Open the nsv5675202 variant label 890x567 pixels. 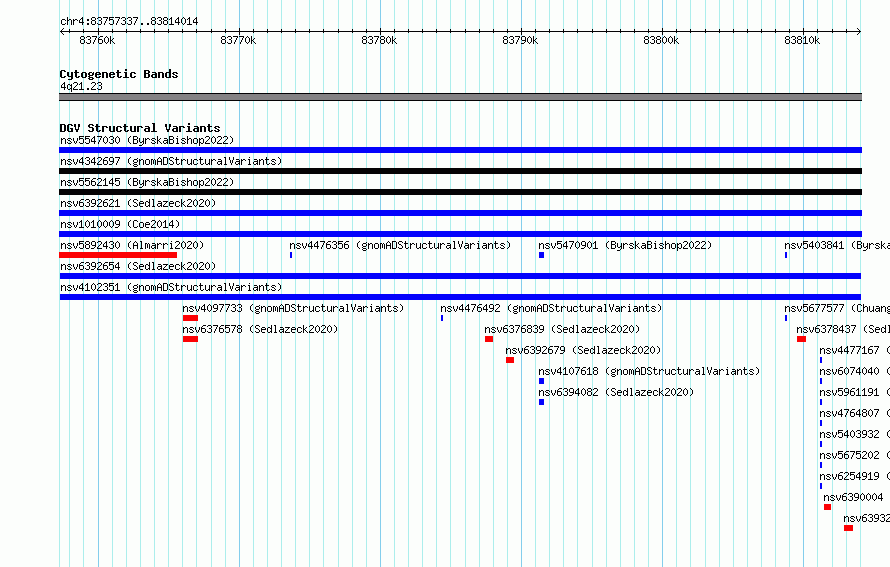pos(854,455)
